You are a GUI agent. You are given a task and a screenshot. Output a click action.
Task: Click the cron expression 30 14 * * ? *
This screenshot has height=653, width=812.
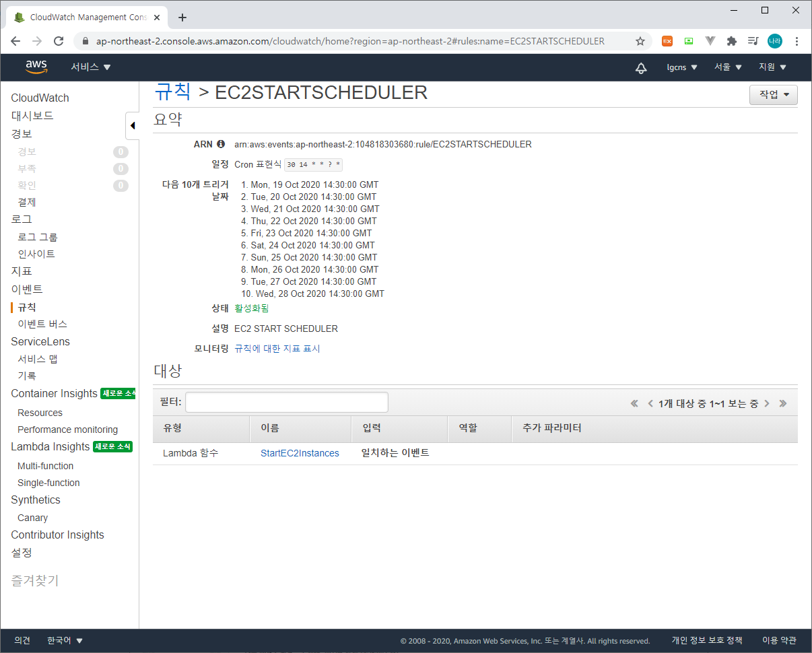point(314,165)
